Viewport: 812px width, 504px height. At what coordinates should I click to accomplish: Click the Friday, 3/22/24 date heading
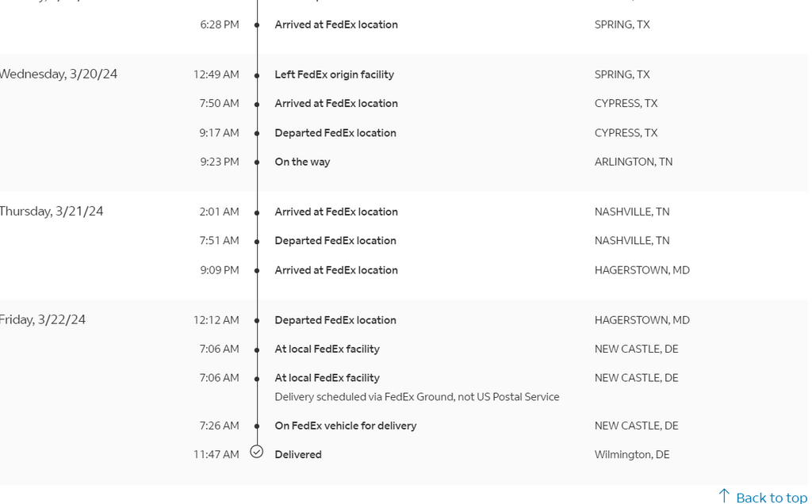click(x=43, y=319)
